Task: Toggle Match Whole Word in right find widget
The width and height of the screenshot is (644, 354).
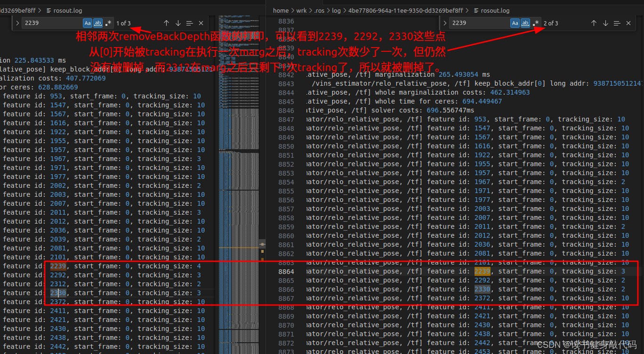Action: pos(525,23)
